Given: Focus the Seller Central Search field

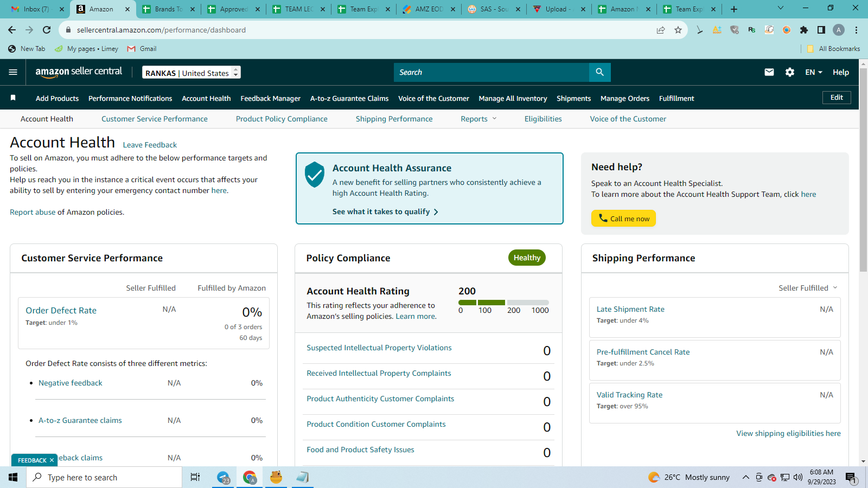Looking at the screenshot, I should tap(492, 72).
